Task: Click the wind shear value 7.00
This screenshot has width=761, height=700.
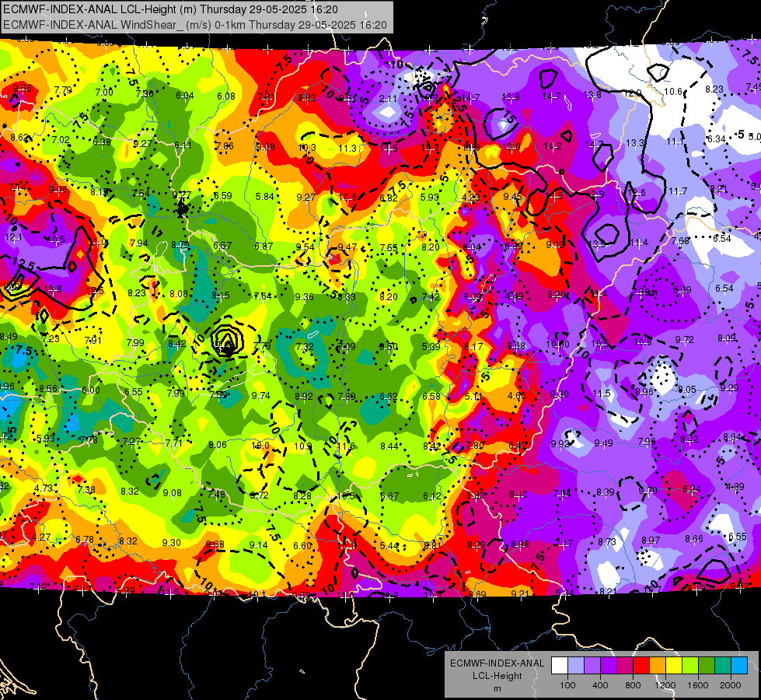Action: (104, 93)
